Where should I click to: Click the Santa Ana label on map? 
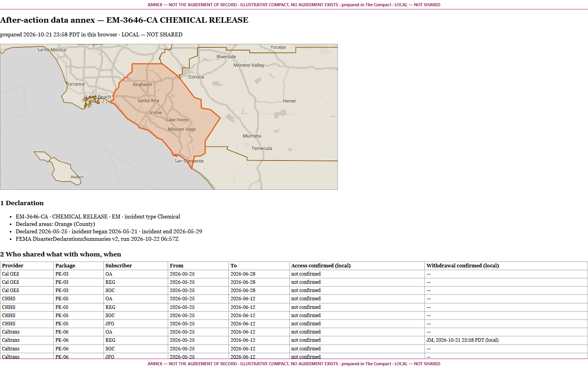tap(148, 101)
